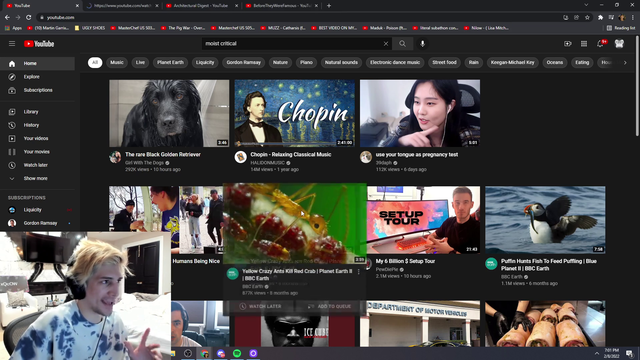
Task: Switch to the BeforeTheyWereFamous browser tab
Action: click(281, 6)
